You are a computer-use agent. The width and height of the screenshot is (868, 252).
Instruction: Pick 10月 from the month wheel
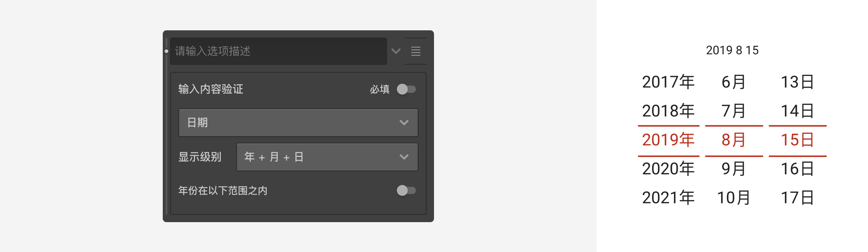coord(733,198)
